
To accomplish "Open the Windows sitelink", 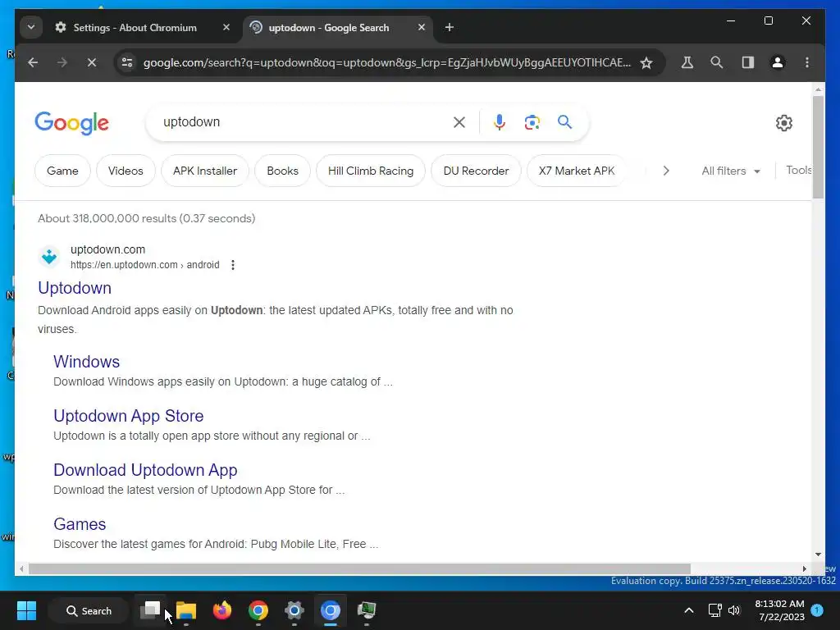I will [87, 362].
